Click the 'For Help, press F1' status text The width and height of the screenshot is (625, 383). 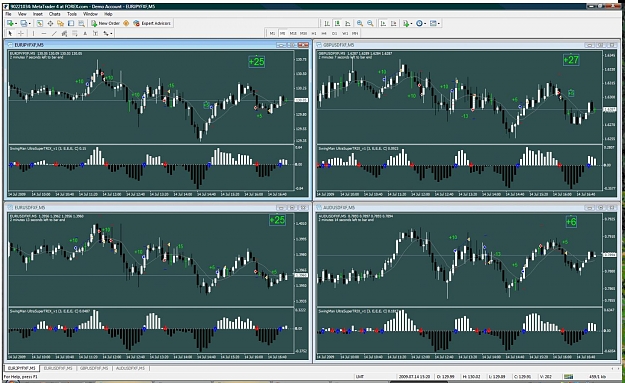coord(21,377)
